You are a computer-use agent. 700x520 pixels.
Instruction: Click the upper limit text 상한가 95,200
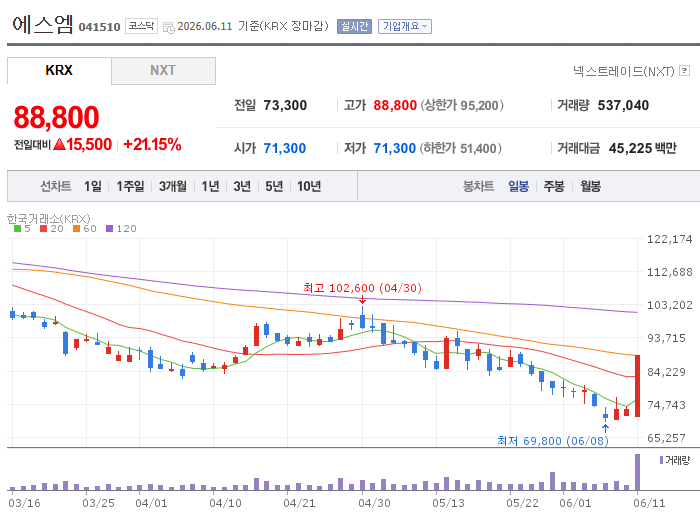click(462, 105)
